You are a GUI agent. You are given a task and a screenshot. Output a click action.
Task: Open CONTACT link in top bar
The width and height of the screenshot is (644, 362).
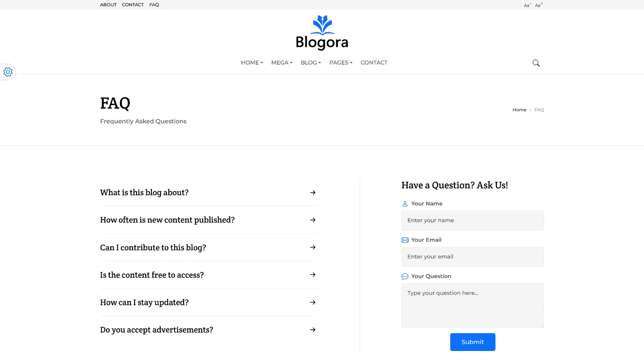(133, 5)
